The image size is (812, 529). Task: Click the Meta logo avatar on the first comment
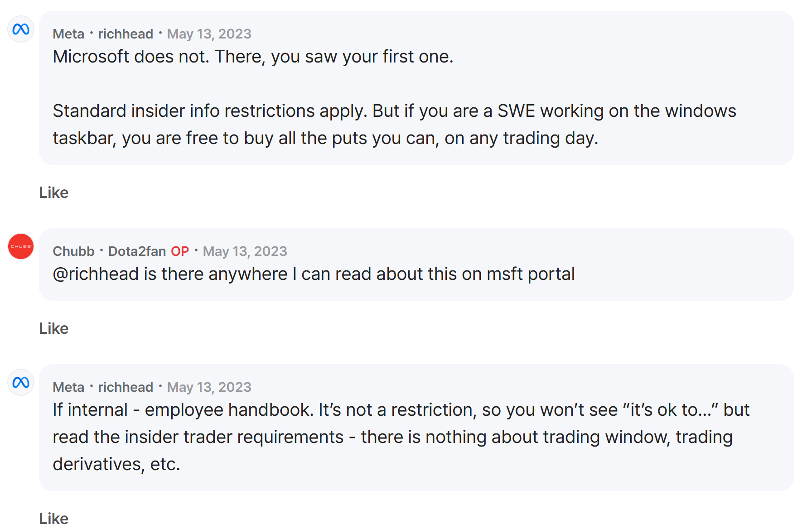21,29
